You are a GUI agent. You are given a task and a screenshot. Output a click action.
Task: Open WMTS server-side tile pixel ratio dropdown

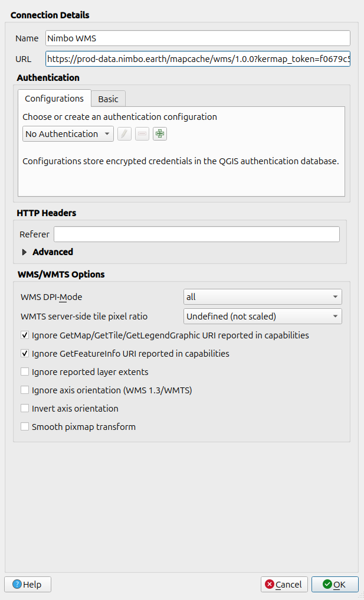tap(263, 317)
